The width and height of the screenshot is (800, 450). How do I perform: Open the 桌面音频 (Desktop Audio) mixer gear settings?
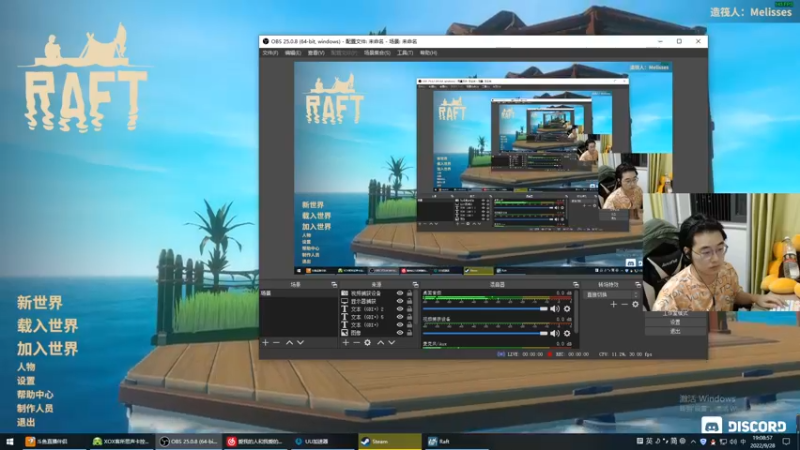point(567,309)
